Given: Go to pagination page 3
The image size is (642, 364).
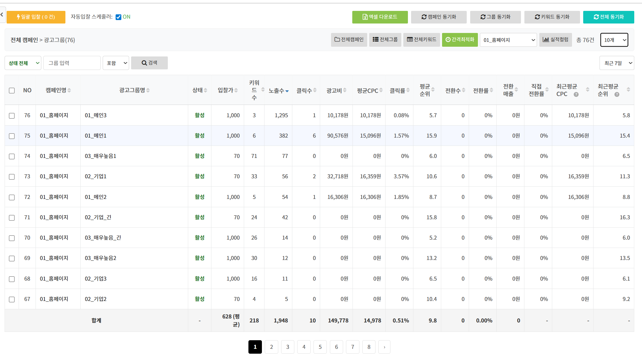Looking at the screenshot, I should [287, 347].
